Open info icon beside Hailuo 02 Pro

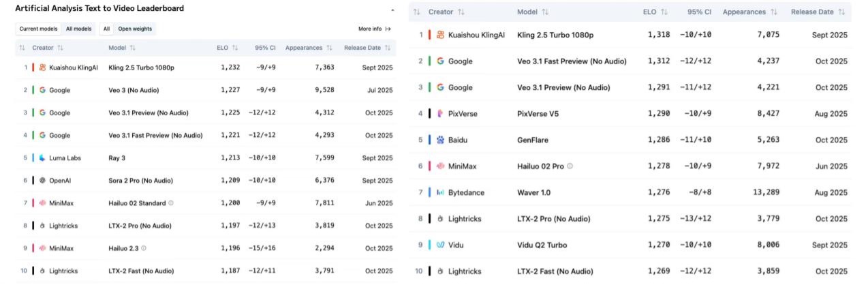point(570,166)
